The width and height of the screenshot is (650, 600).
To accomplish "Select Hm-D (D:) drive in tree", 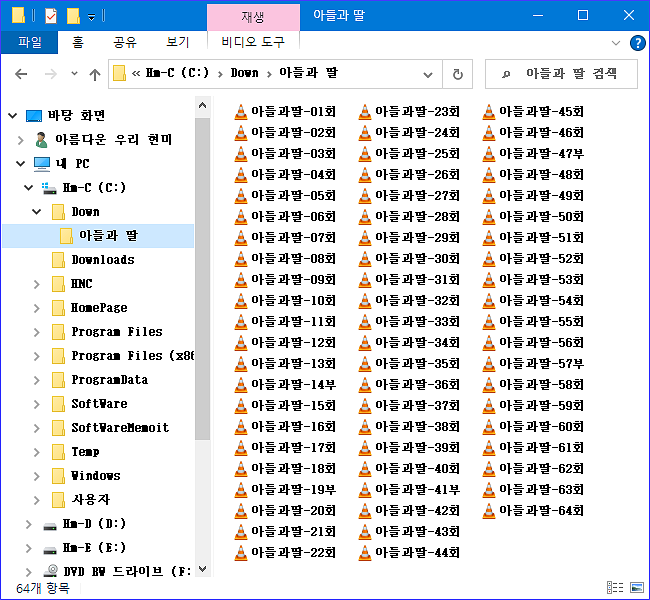I will pos(94,524).
